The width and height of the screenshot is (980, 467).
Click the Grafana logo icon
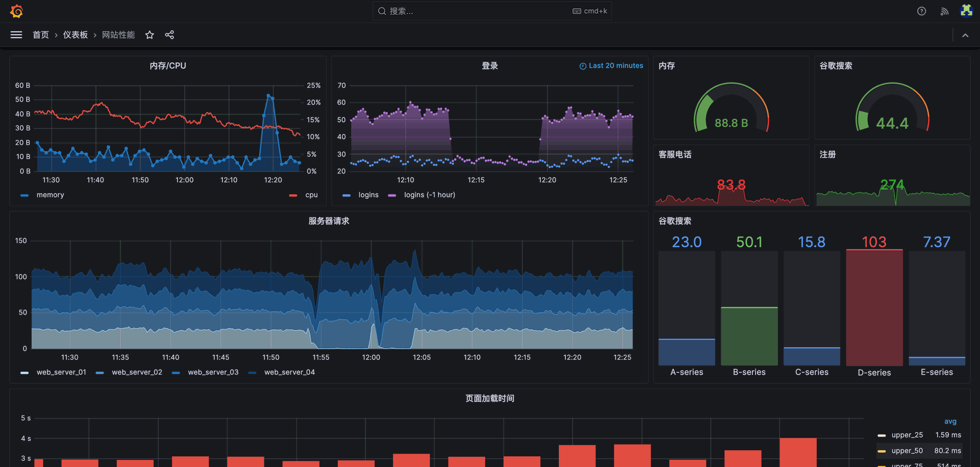tap(16, 11)
